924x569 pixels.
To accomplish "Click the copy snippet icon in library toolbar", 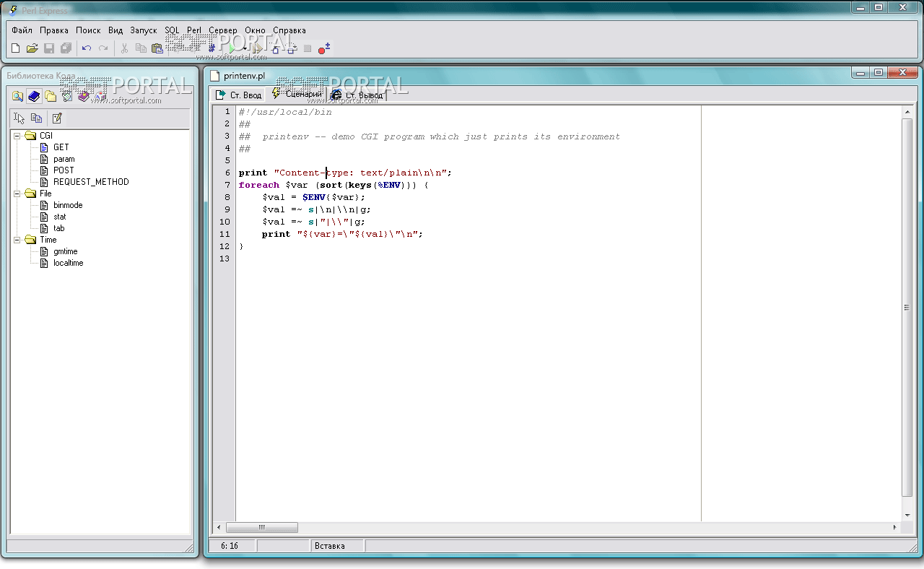I will point(37,118).
